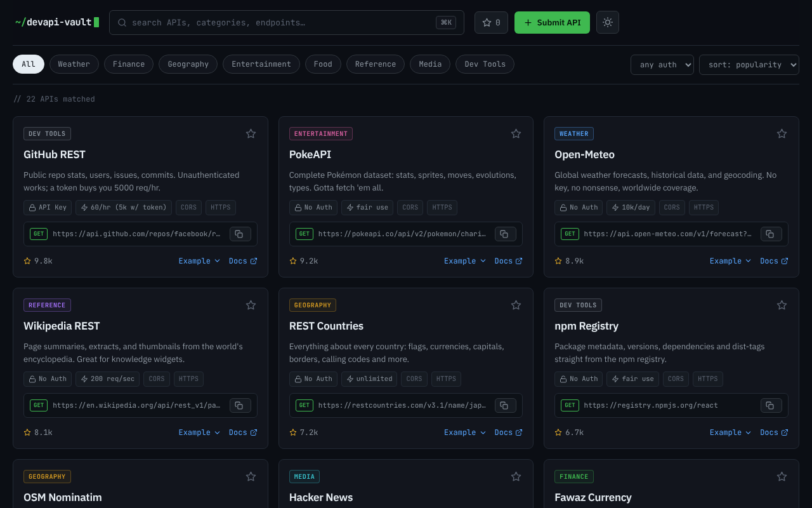
Task: Expand the REST Countries Example
Action: (x=465, y=432)
